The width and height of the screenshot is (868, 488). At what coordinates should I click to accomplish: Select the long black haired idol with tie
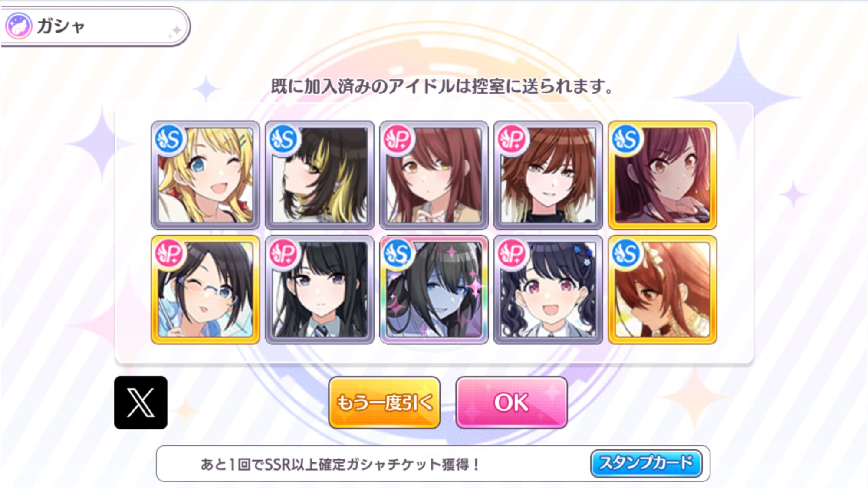coord(319,290)
